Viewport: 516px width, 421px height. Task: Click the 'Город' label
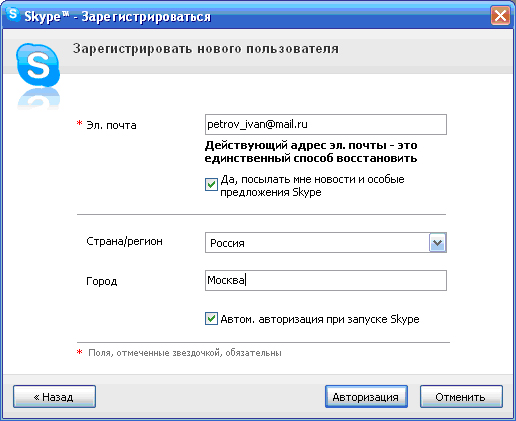click(x=102, y=281)
